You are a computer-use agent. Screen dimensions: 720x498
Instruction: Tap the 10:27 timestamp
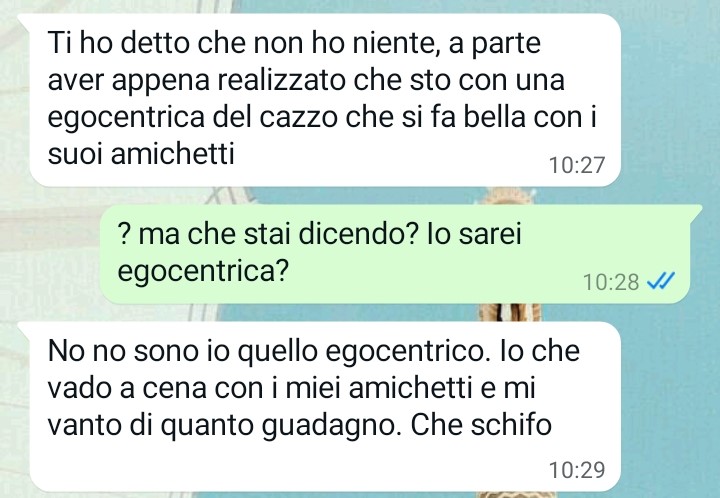pos(577,165)
